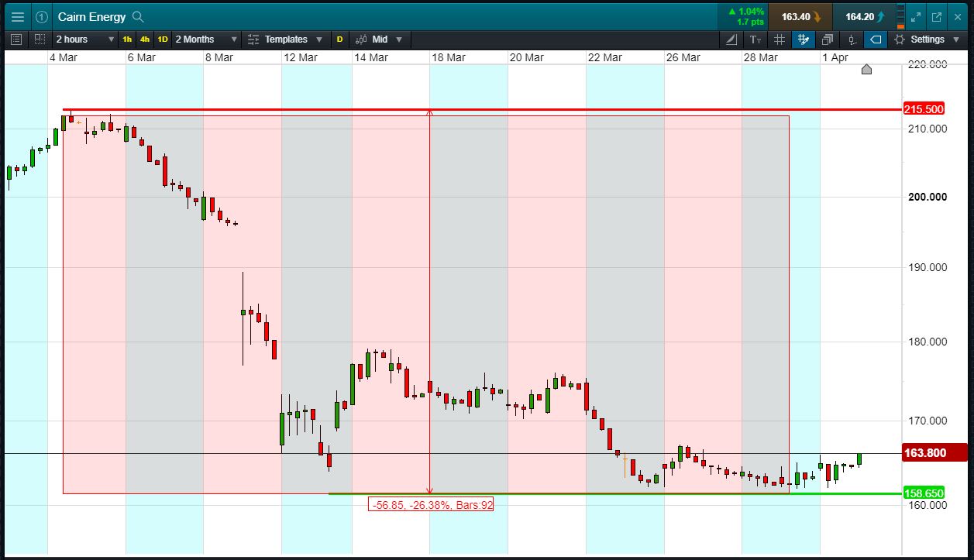
Task: Toggle the chart grid lines icon
Action: coord(780,40)
